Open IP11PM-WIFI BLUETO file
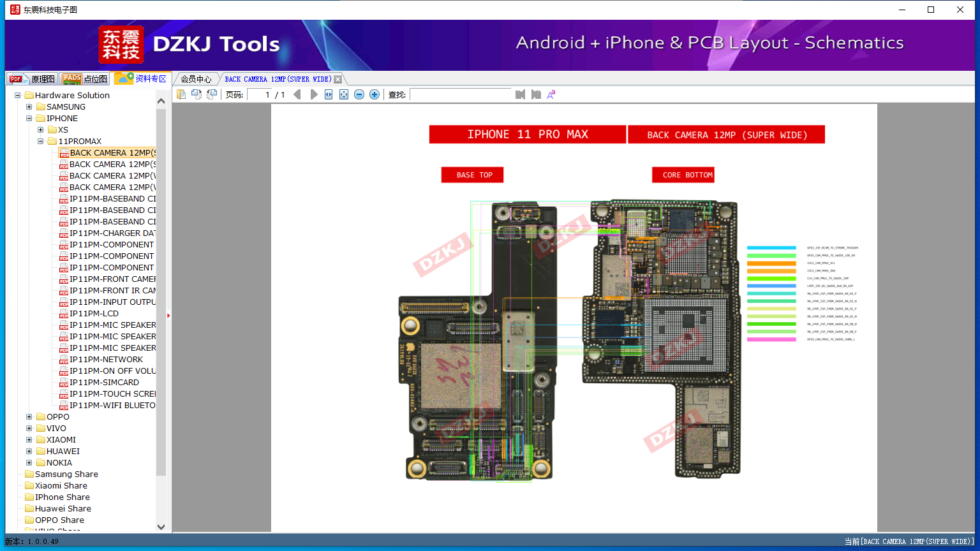Viewport: 980px width, 551px height. coord(107,406)
